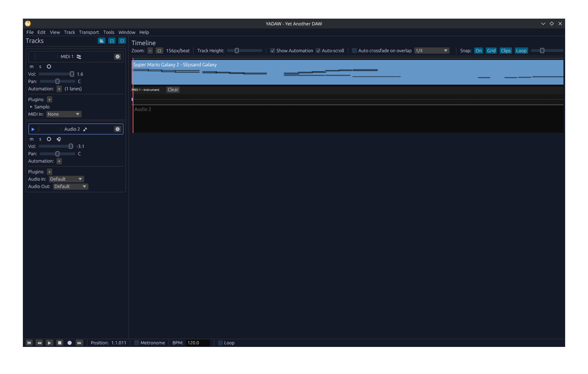Click the music note icon on Audio 2
The width and height of the screenshot is (588, 374).
85,129
